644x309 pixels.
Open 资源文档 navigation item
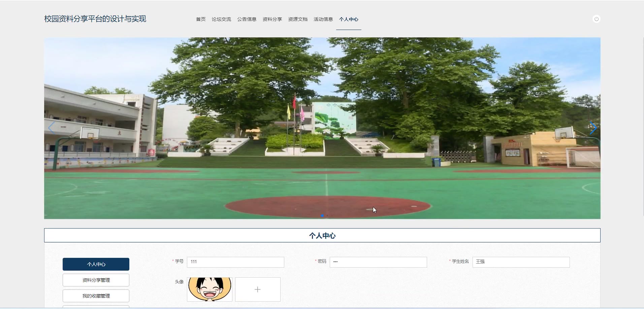click(x=298, y=19)
